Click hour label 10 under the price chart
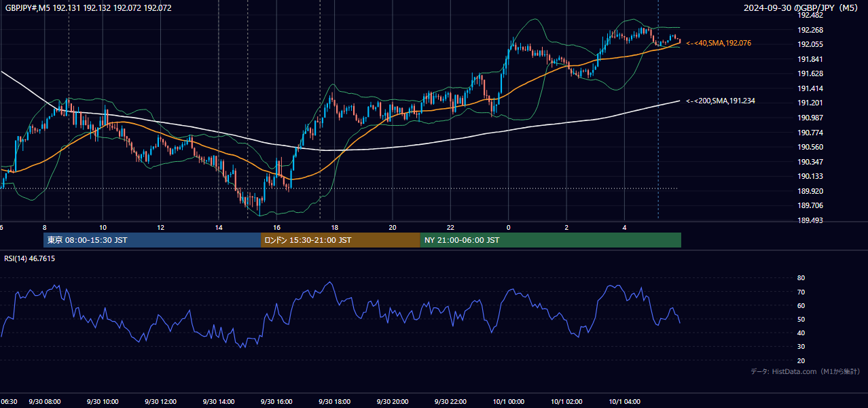This screenshot has height=408, width=868. click(x=103, y=227)
